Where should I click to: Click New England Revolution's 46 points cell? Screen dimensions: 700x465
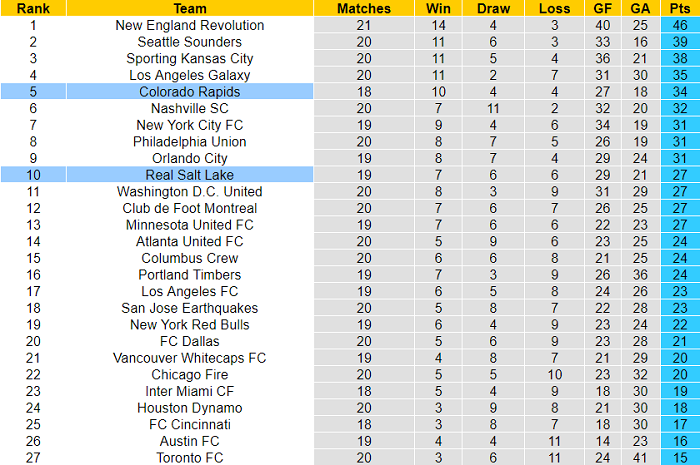pyautogui.click(x=680, y=25)
